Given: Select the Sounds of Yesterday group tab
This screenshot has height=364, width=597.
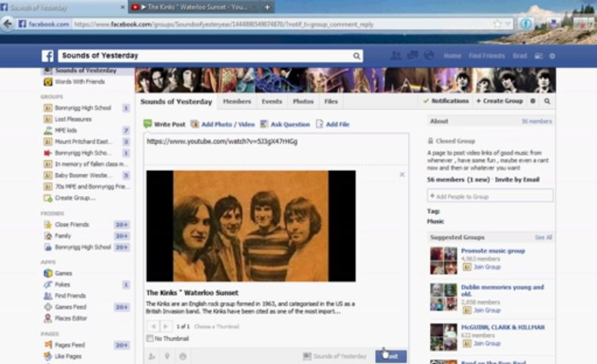Looking at the screenshot, I should [176, 102].
